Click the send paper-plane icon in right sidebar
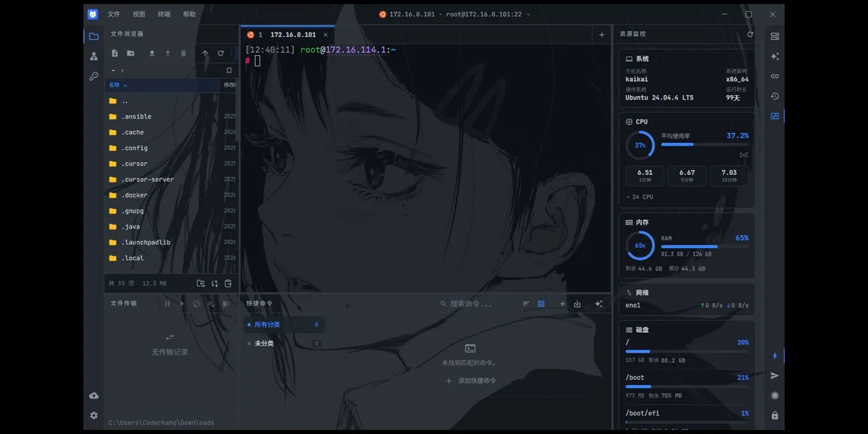 (774, 376)
